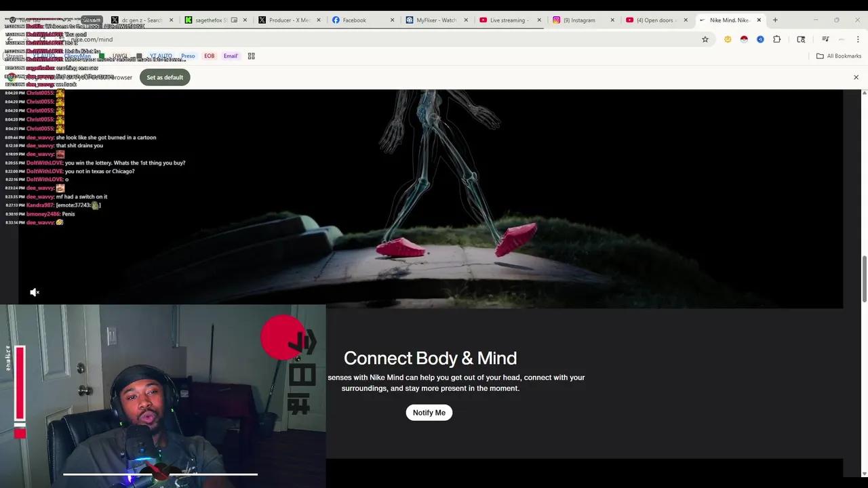
Task: Close the Nike Mind tab
Action: (x=759, y=20)
